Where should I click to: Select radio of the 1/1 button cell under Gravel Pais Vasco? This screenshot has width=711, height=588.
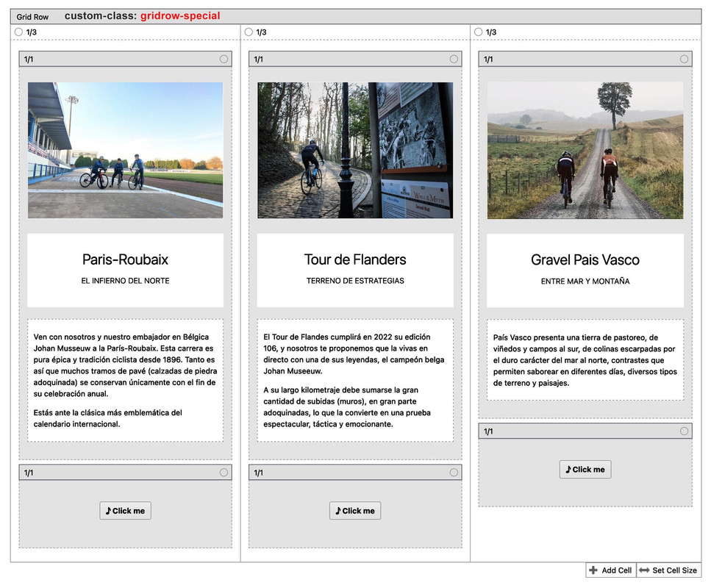pos(685,431)
